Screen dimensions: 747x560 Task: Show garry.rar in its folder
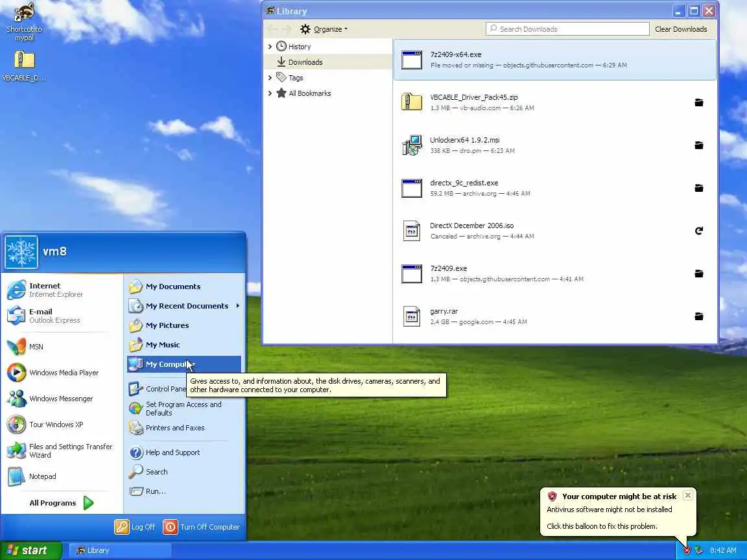coord(698,317)
